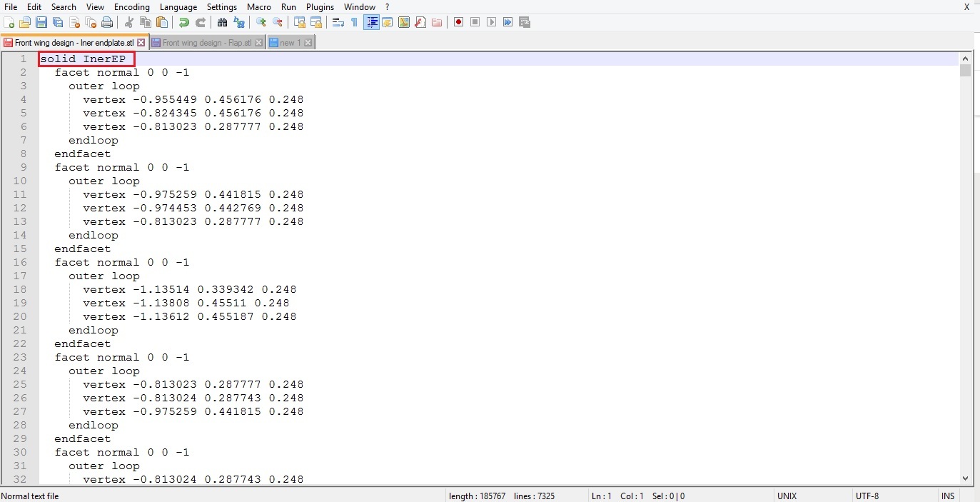Click Save Current Recorded Macro icon
The image size is (980, 502).
525,22
